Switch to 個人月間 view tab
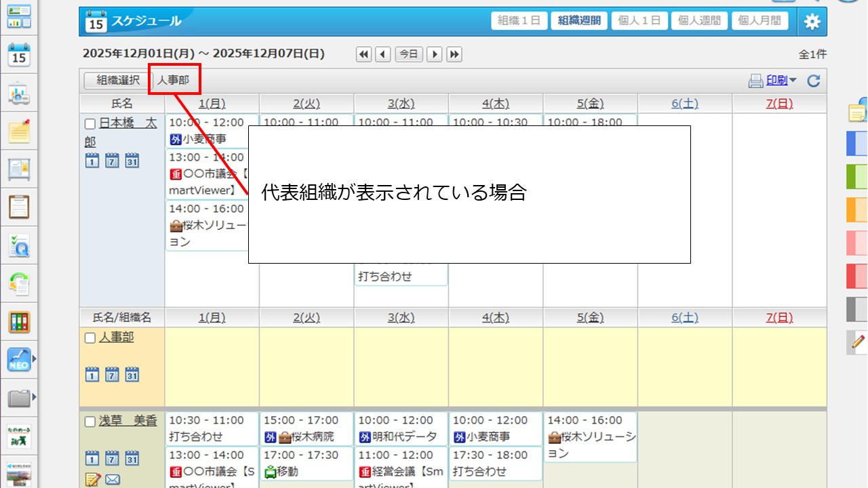868x488 pixels. tap(759, 20)
